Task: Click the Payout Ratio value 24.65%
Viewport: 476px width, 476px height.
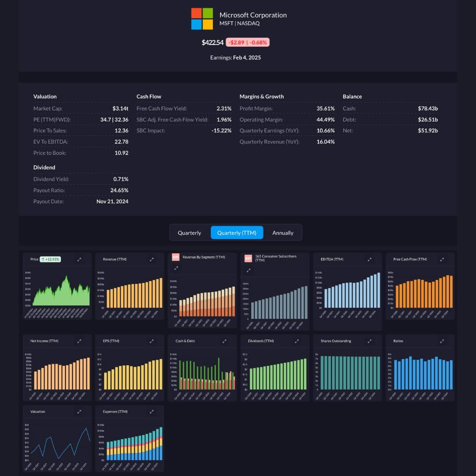Action: pyautogui.click(x=119, y=190)
